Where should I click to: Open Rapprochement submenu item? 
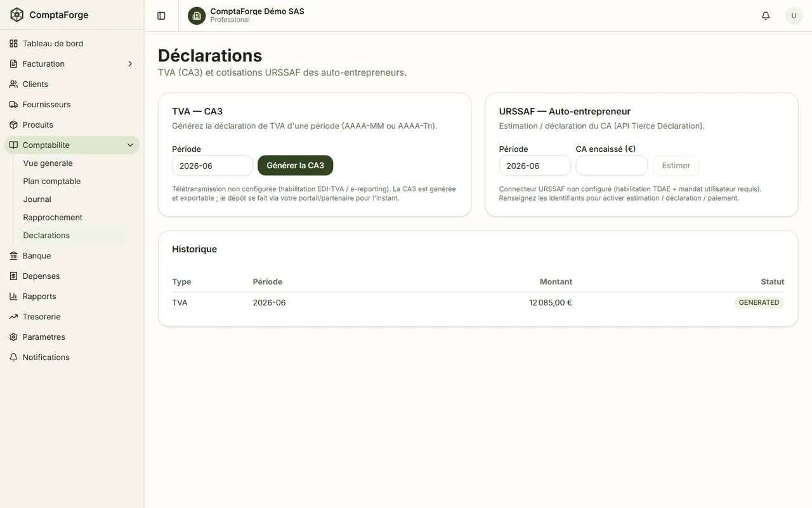tap(70, 217)
